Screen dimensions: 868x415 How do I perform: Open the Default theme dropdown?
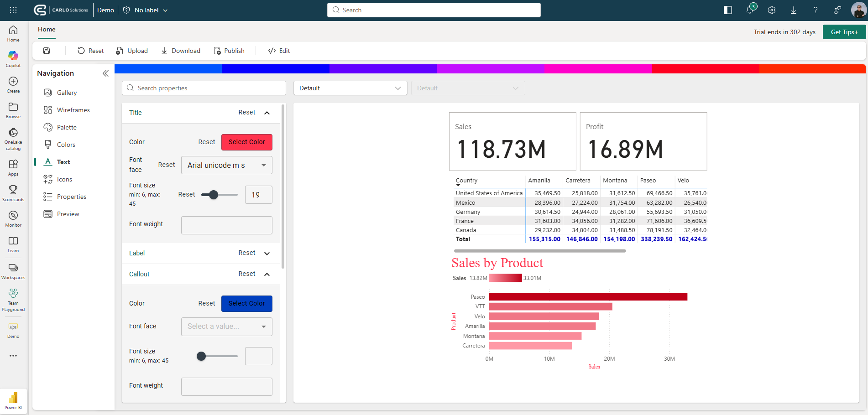pos(350,88)
